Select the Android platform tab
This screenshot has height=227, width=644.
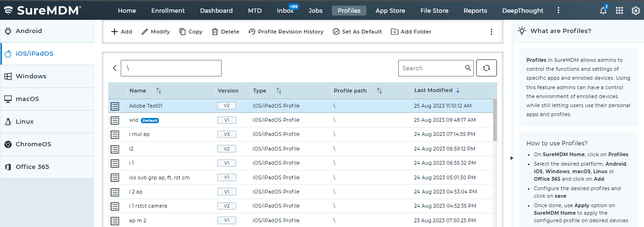[x=47, y=31]
